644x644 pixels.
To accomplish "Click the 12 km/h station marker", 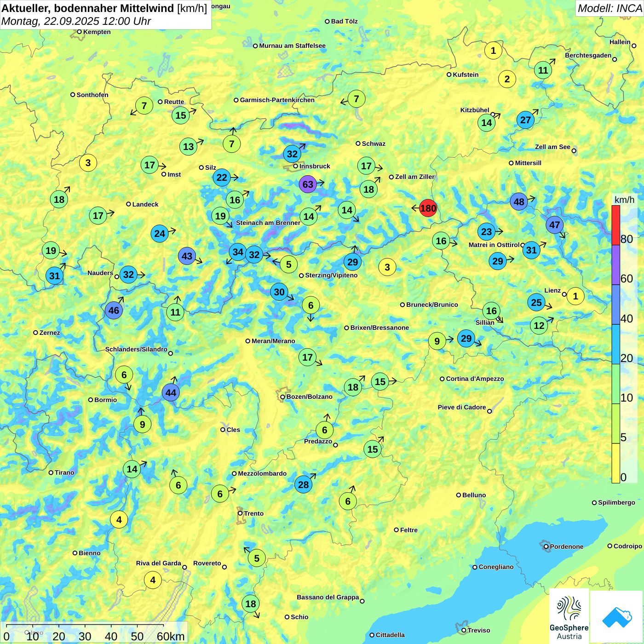I will point(539,326).
